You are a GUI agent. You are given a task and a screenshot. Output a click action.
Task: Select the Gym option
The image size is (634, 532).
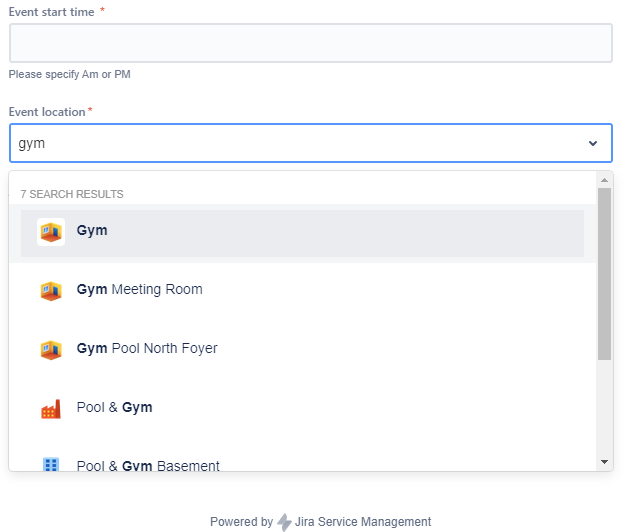302,233
